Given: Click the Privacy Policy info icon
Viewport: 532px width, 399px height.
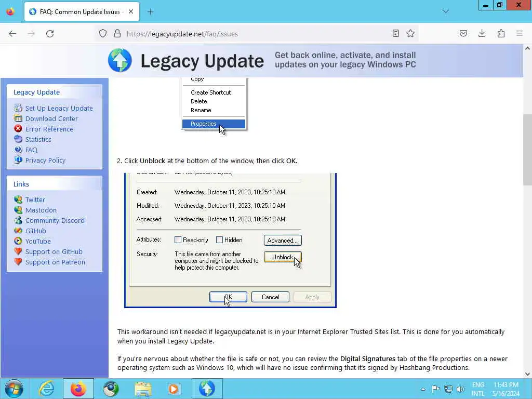Looking at the screenshot, I should click(18, 160).
